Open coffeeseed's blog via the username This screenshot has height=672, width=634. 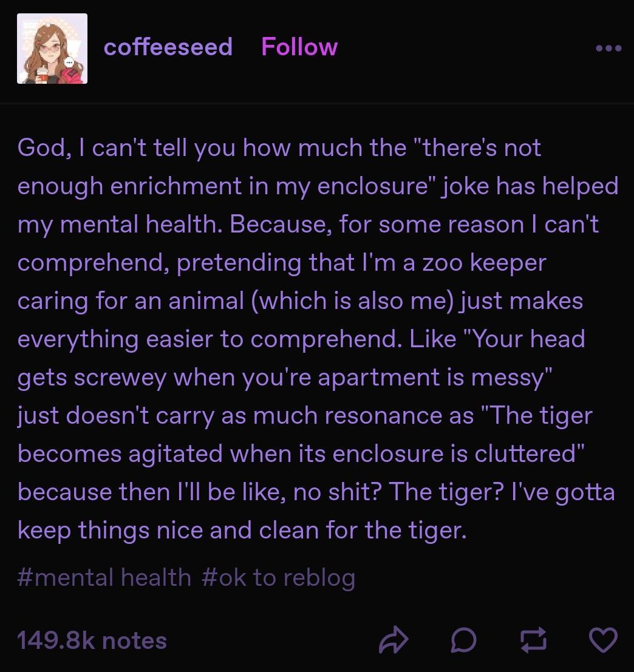click(x=168, y=47)
